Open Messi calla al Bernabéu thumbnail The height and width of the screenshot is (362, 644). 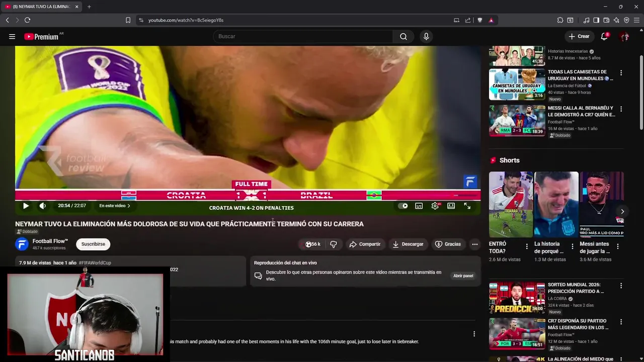click(517, 121)
